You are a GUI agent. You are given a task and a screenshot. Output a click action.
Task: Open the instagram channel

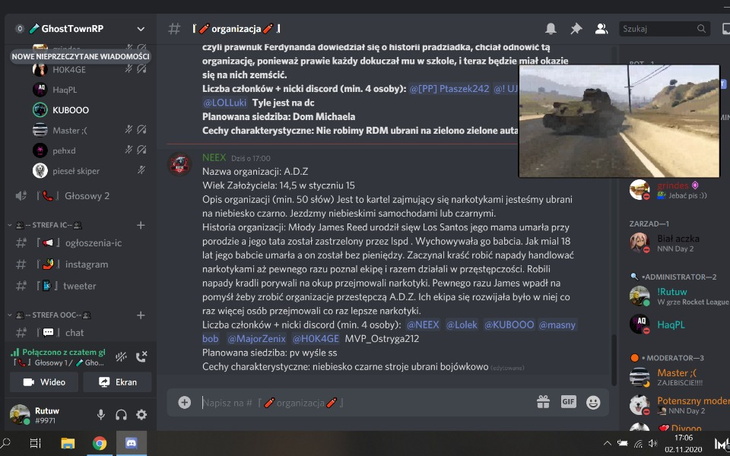85,264
